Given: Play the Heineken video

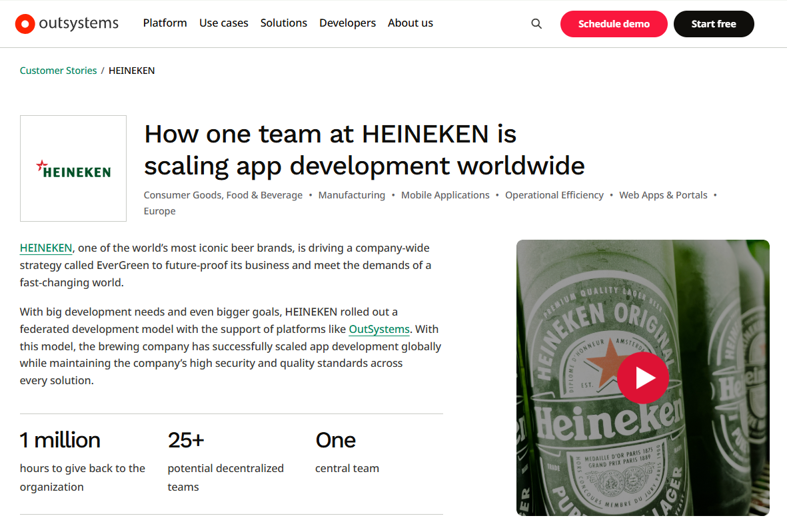Looking at the screenshot, I should tap(642, 378).
